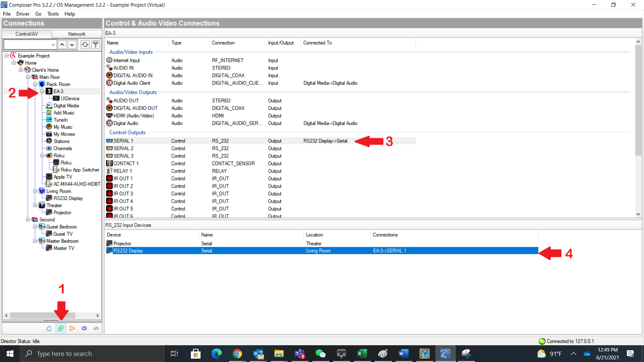Collapse the Roku device tree node

pos(42,156)
